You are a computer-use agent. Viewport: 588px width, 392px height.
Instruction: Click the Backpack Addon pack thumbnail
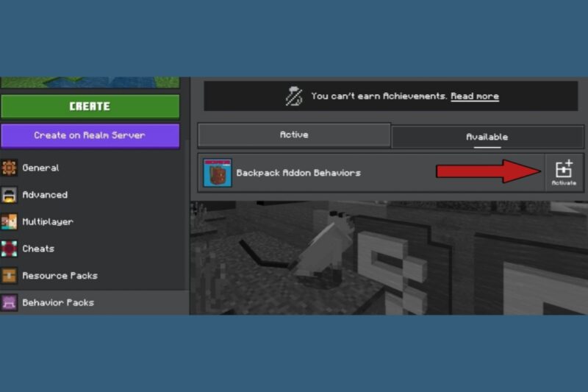coord(218,173)
